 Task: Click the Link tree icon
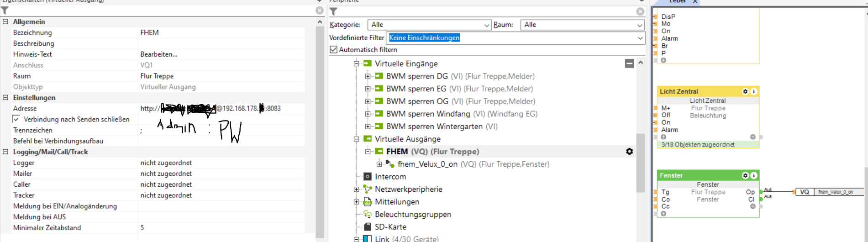(x=368, y=239)
